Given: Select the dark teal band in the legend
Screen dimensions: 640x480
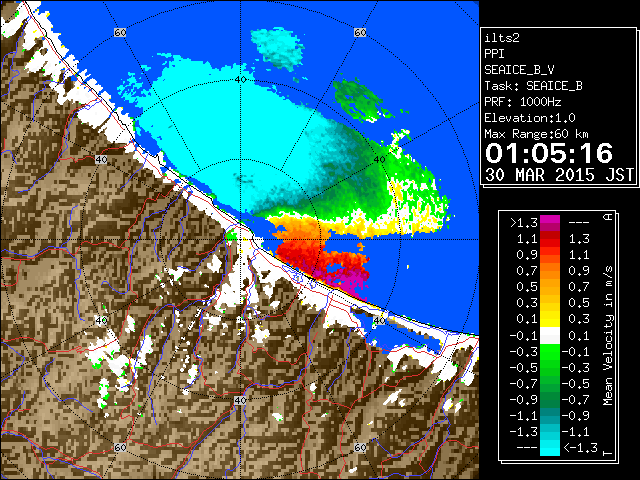Looking at the screenshot, I should click(x=550, y=416).
